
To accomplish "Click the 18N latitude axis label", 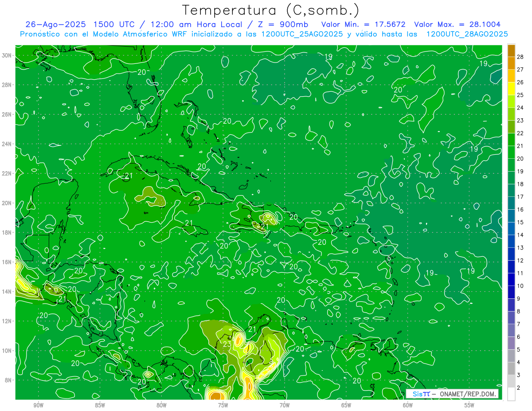I will click(7, 232).
